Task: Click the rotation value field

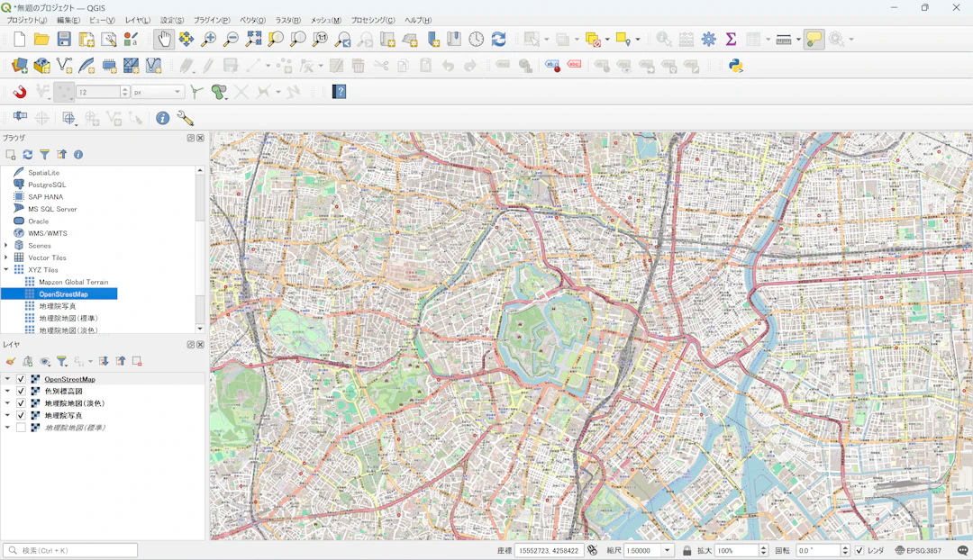Action: [x=818, y=550]
